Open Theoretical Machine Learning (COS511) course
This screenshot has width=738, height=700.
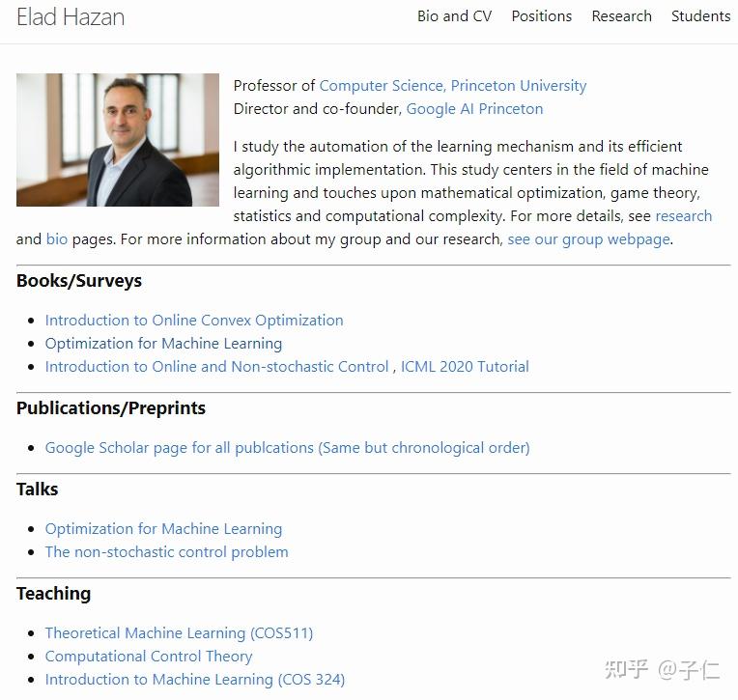(x=179, y=633)
